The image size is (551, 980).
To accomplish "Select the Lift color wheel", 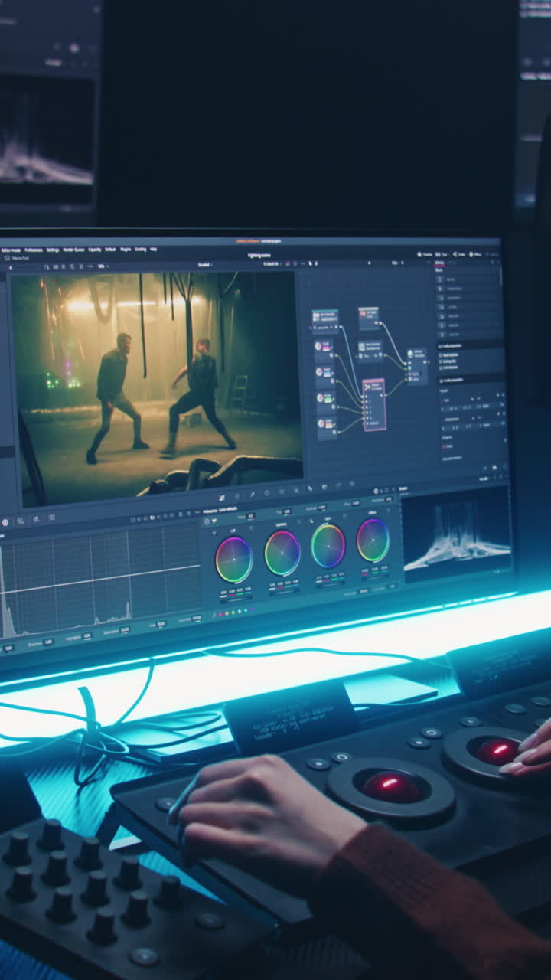I will pos(234,560).
